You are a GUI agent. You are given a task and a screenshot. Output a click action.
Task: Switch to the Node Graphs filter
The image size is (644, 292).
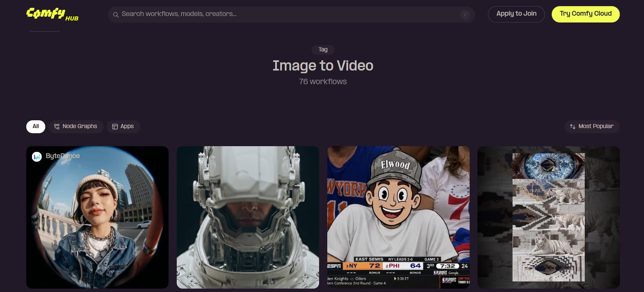76,126
